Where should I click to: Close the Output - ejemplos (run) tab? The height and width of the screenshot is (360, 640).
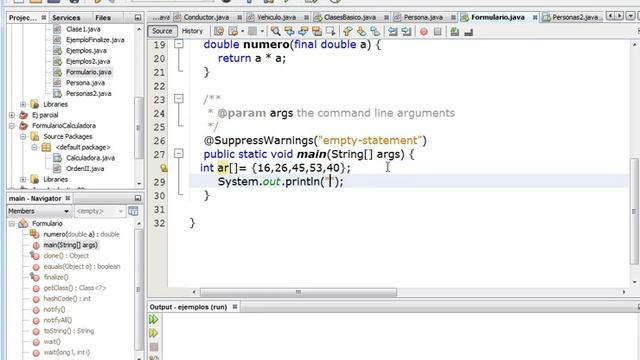(x=235, y=307)
